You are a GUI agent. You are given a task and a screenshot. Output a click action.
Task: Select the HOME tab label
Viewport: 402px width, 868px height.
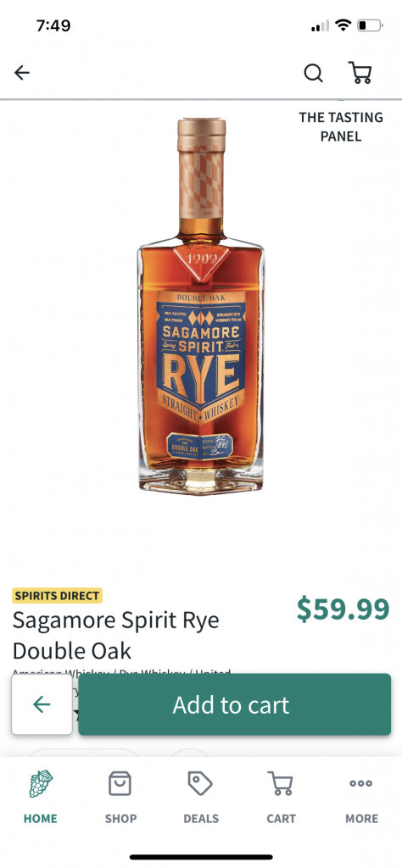pyautogui.click(x=41, y=819)
